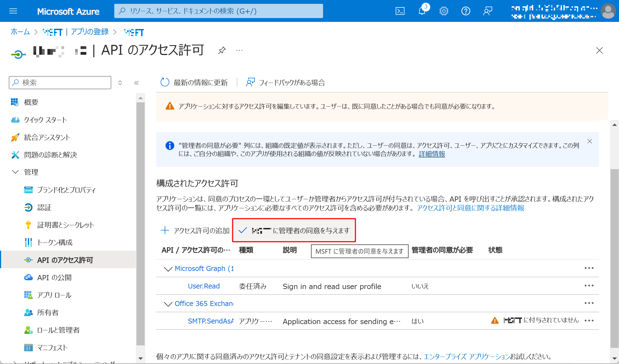Open Cloud Shell from the top bar
Viewport: 619px width, 364px height.
(x=400, y=11)
